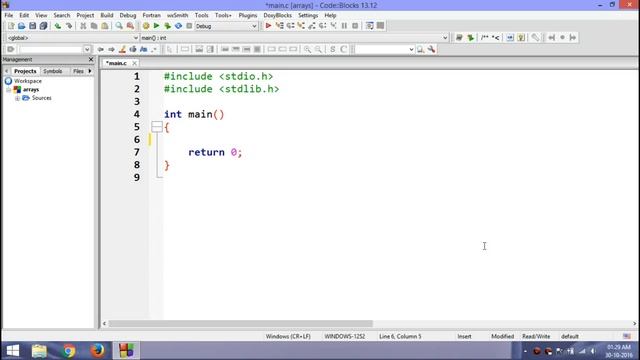The image size is (640, 360).
Task: Click the Jump forward arrow icon
Action: (111, 49)
